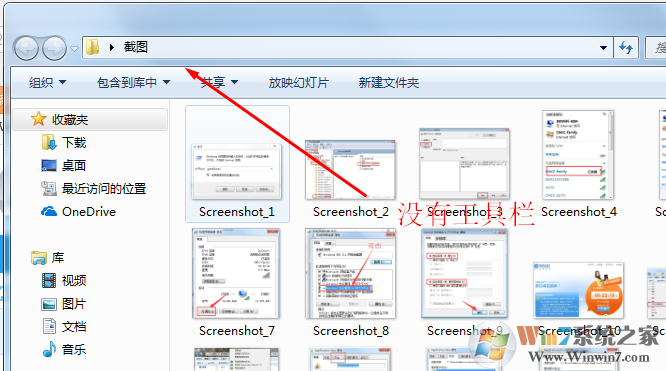Click the Screenshot_7 file name label
Screen dimensions: 666x371
click(x=237, y=331)
